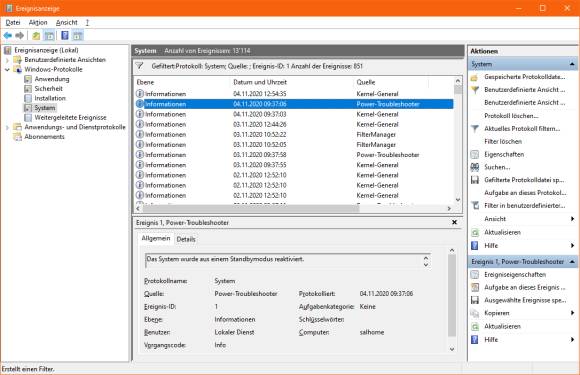
Task: Expand Benutzerdefinierte Ansichten tree node
Action: [7, 60]
